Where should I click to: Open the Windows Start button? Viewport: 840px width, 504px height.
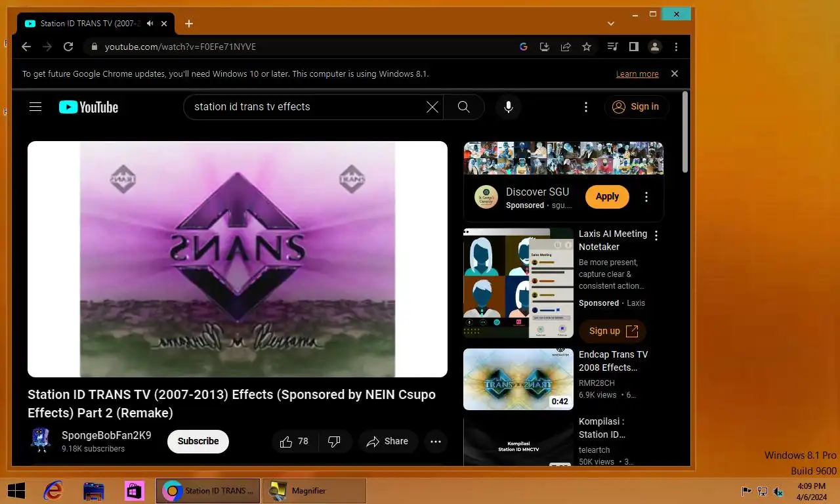click(x=16, y=490)
